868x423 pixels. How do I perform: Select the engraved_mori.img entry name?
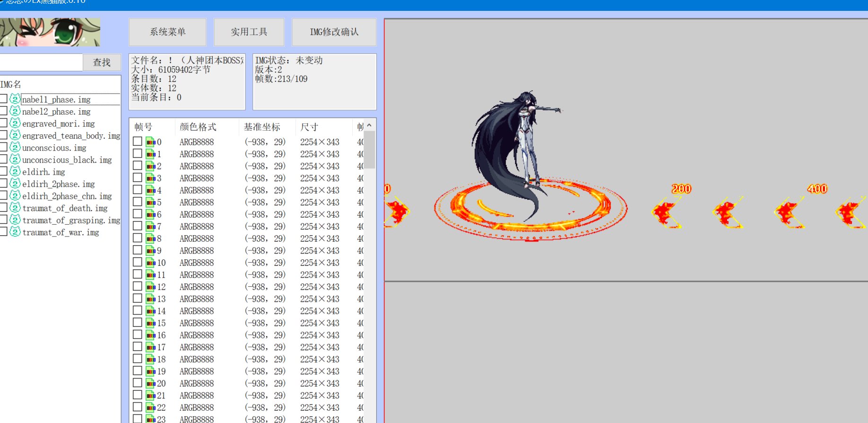point(59,123)
